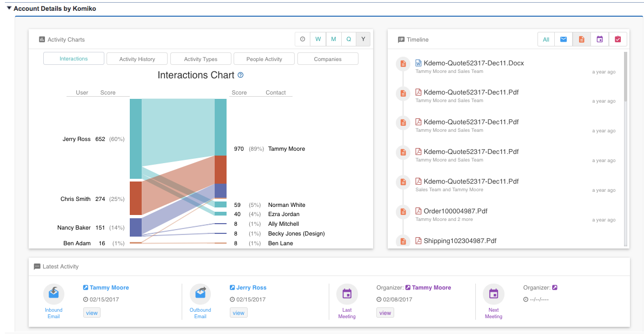The image size is (644, 336).
Task: Toggle the weekly (W) time range
Action: pyautogui.click(x=318, y=39)
